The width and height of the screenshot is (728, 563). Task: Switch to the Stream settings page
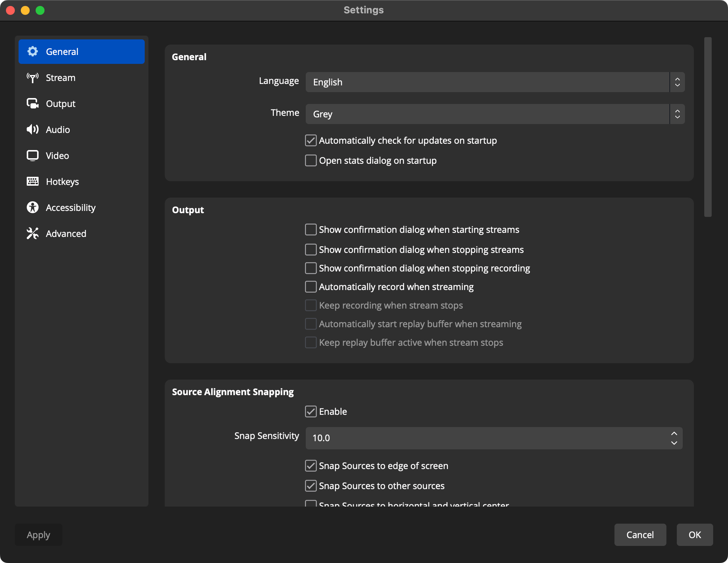[x=60, y=78]
